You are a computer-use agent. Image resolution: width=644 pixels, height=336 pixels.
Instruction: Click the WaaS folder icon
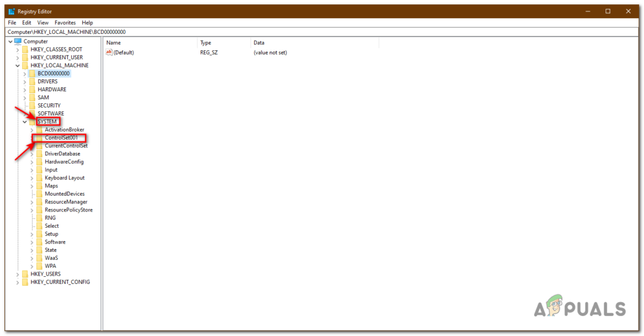coord(40,258)
